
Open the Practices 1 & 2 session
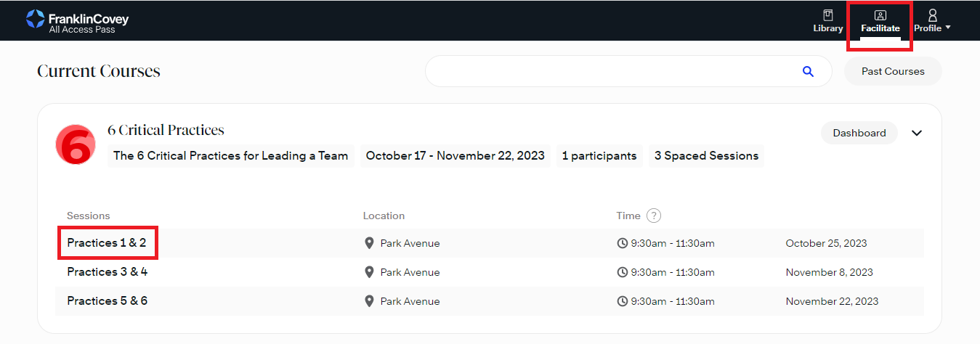(x=107, y=243)
